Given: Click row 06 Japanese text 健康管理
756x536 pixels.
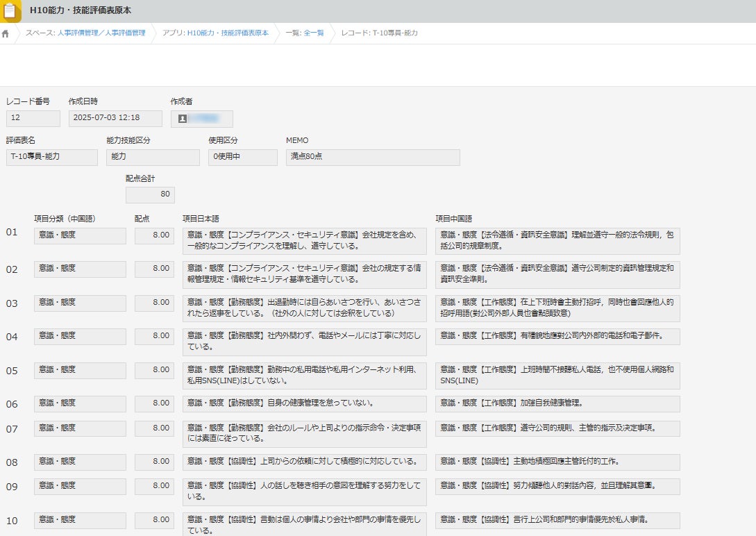Looking at the screenshot, I should click(304, 404).
